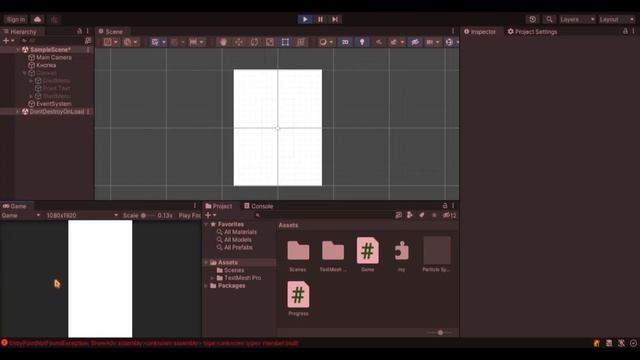Click the red error message in status bar
The height and width of the screenshot is (360, 640).
[153, 343]
